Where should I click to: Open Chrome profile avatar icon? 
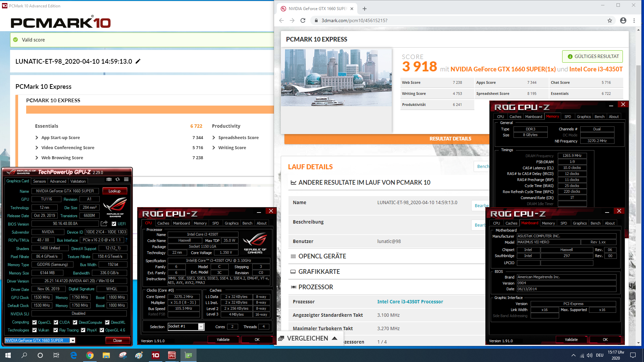tap(623, 20)
